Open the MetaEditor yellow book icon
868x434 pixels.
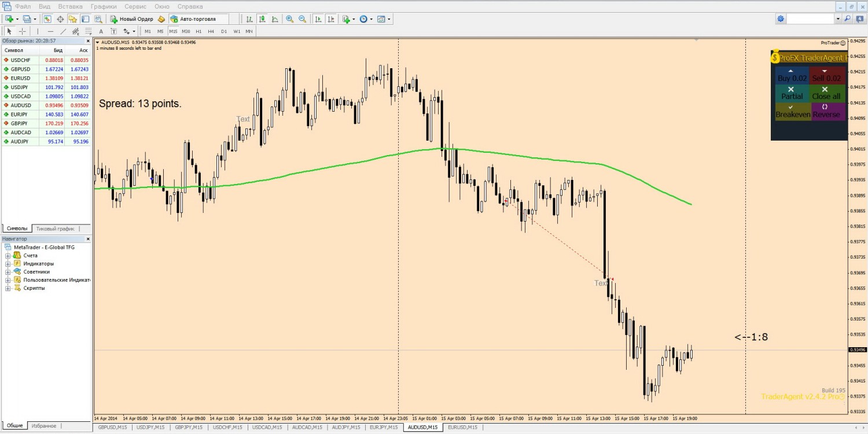coord(161,19)
